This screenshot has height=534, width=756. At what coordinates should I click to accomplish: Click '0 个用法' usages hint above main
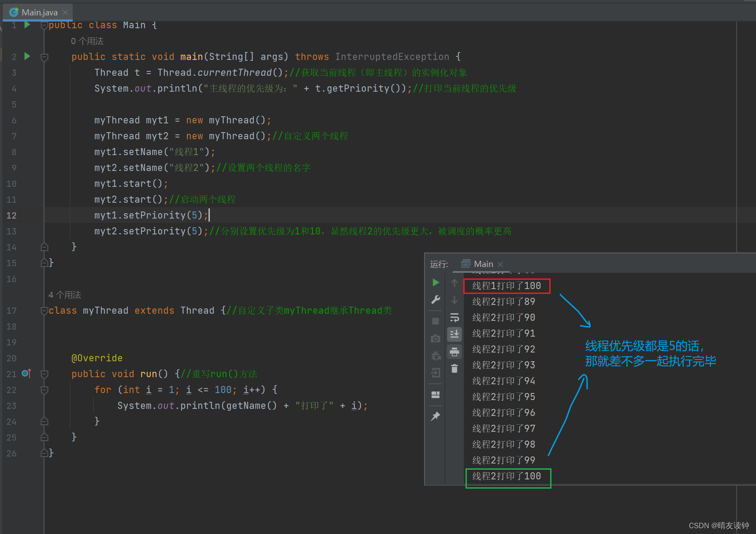[87, 41]
